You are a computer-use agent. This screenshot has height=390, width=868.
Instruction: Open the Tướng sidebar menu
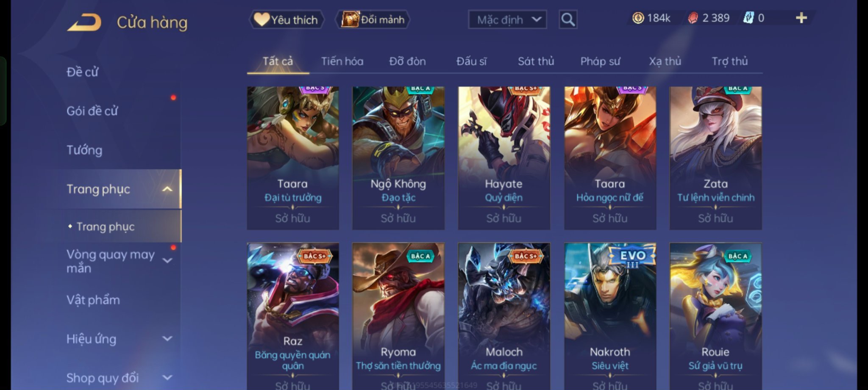point(84,150)
